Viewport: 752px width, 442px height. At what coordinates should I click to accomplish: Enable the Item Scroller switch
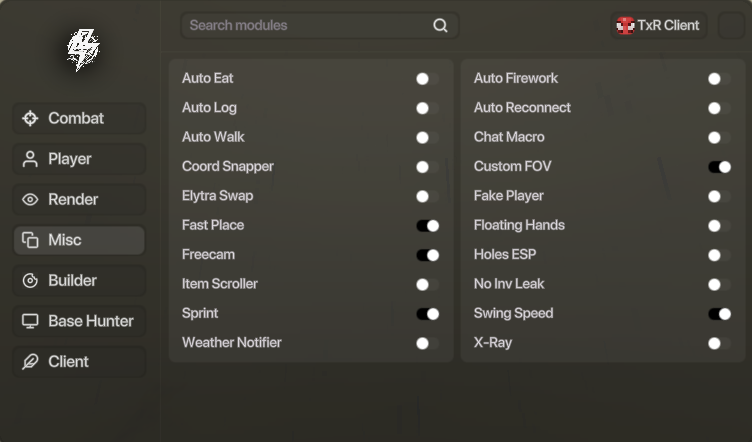point(428,284)
